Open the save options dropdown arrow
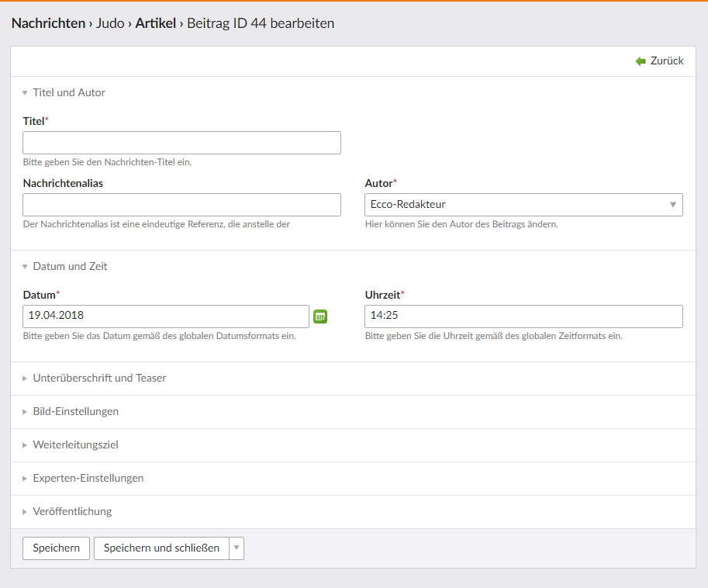 pyautogui.click(x=237, y=548)
